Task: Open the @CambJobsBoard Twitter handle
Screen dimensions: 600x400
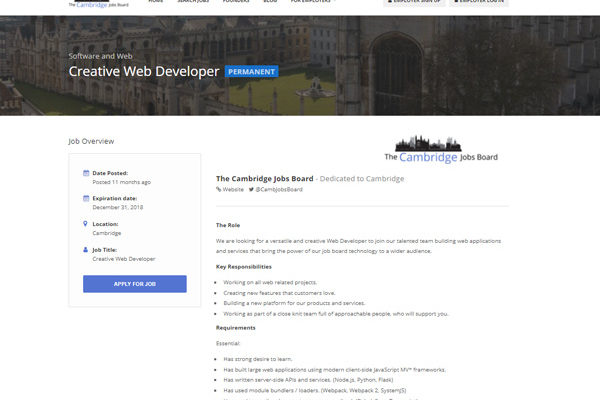Action: pos(279,189)
